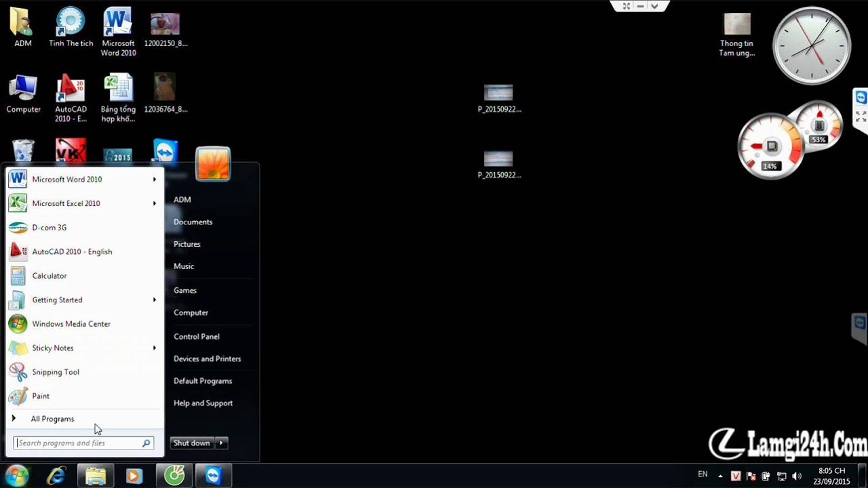Viewport: 868px width, 488px height.
Task: Open network tray icon
Action: [x=781, y=476]
